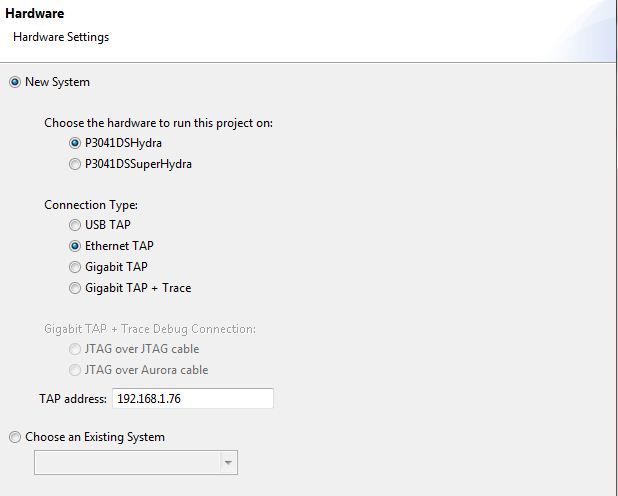Click the 'TAP address:' label

click(74, 398)
